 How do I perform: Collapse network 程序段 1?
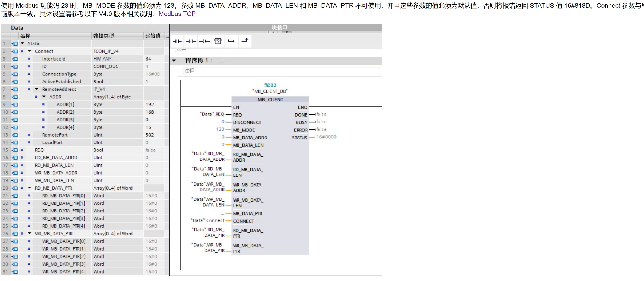coord(174,61)
